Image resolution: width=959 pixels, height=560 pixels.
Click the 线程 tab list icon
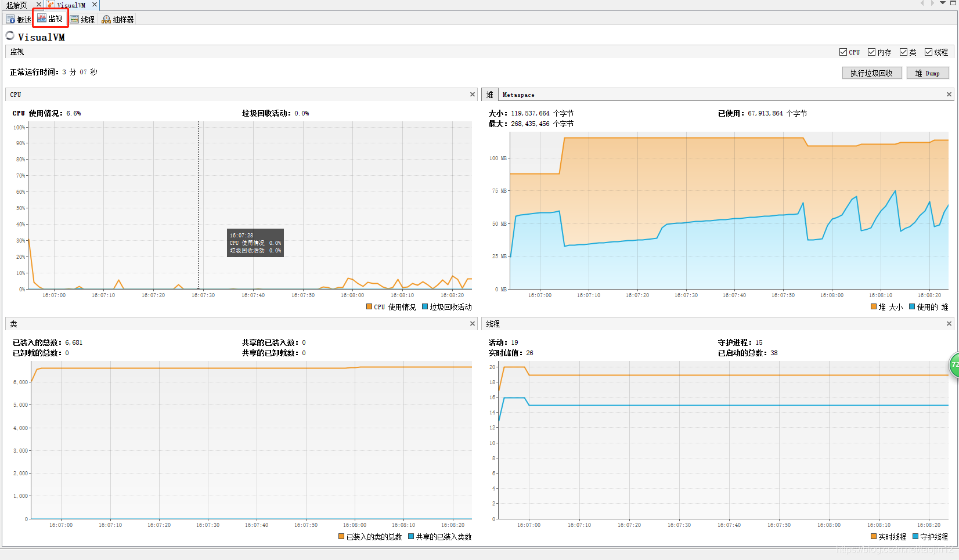coord(74,20)
